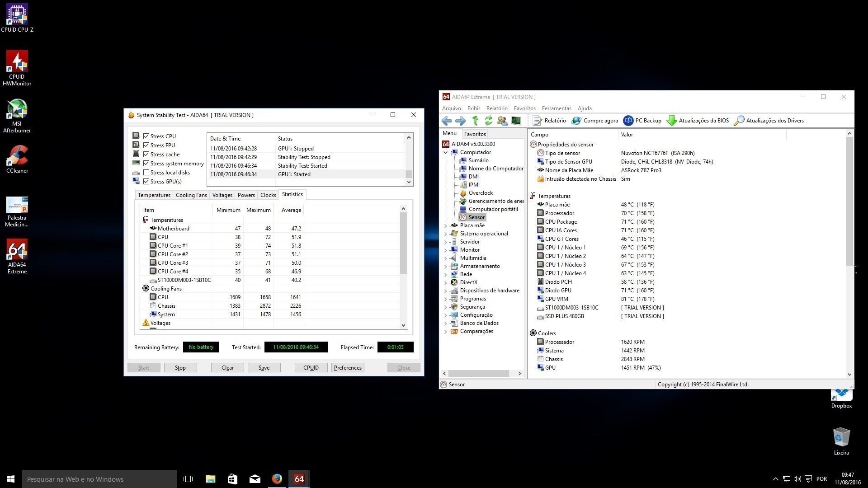Screen dimensions: 868x488
Task: Click AIDA64 icon in taskbar
Action: 299,479
